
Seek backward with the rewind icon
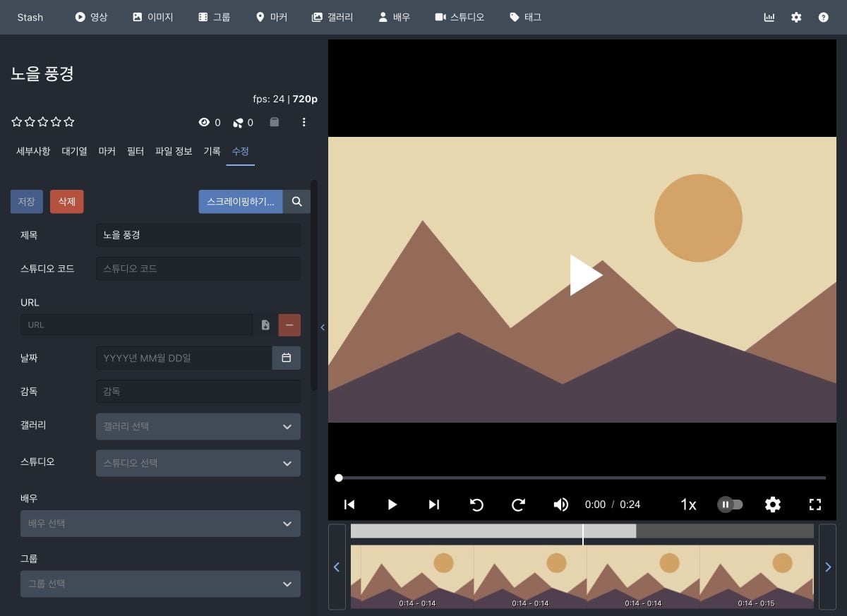(476, 504)
